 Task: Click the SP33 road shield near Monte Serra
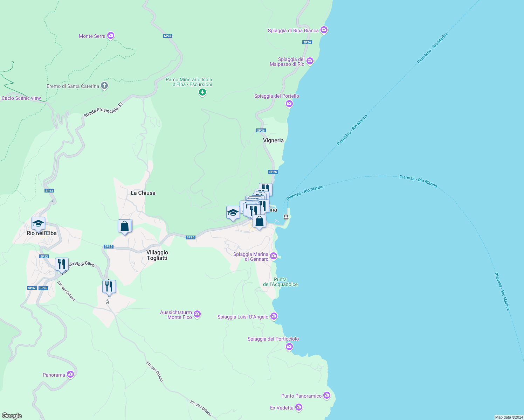tap(168, 36)
